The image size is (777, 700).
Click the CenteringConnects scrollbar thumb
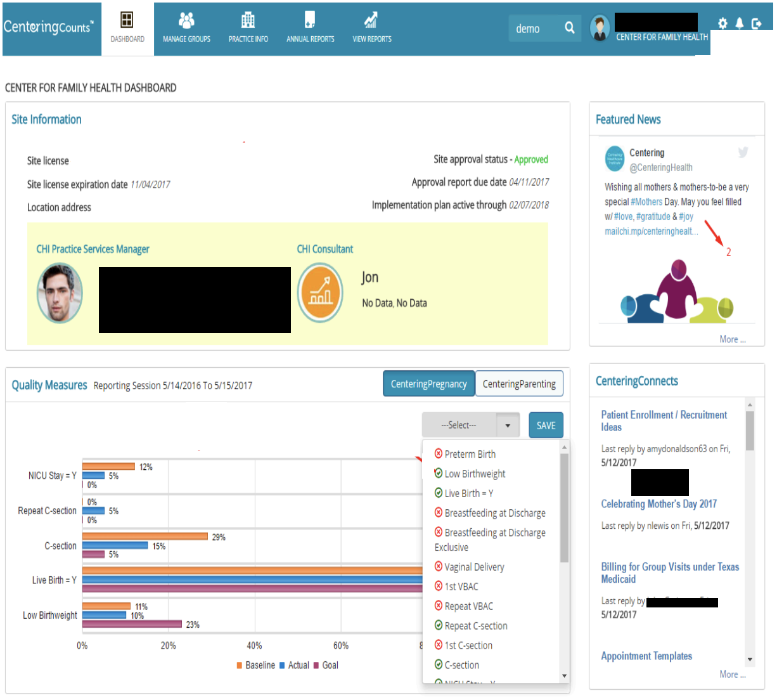[x=750, y=431]
